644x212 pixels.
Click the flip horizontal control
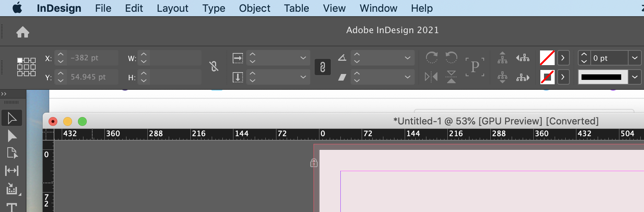(431, 77)
